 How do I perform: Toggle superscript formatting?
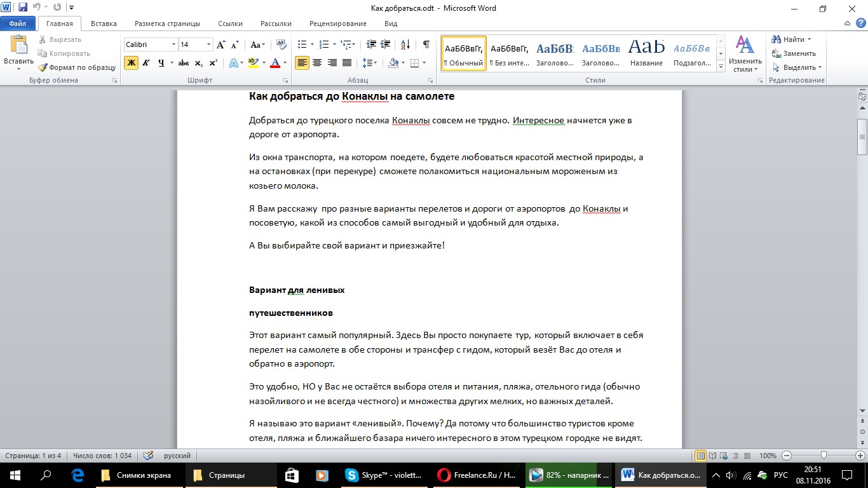214,63
